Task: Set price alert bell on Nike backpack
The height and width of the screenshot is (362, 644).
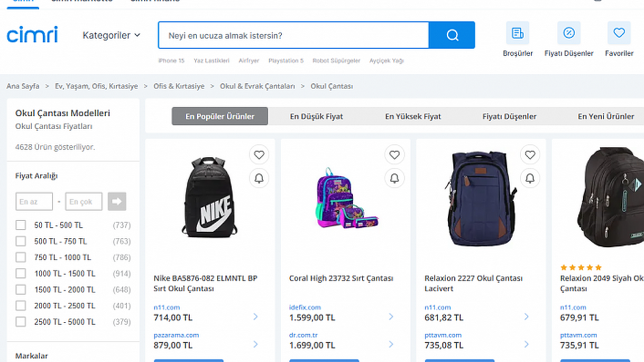Action: point(259,178)
